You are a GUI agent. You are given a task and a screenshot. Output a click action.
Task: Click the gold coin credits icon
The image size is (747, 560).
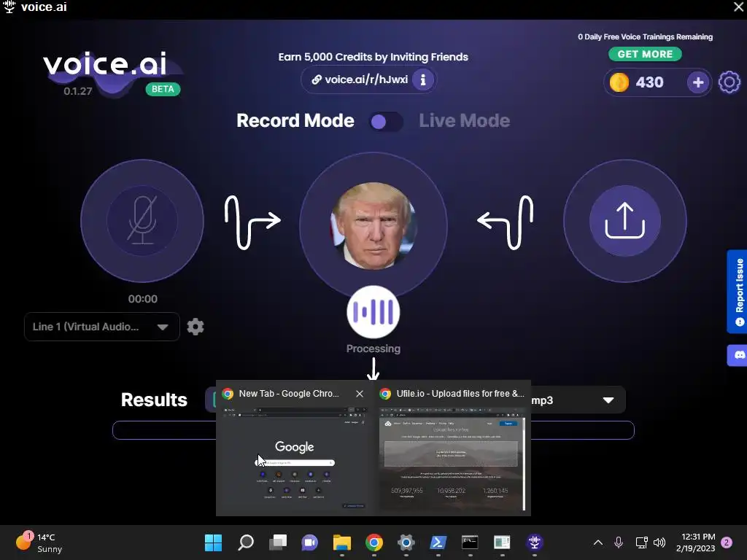click(619, 82)
